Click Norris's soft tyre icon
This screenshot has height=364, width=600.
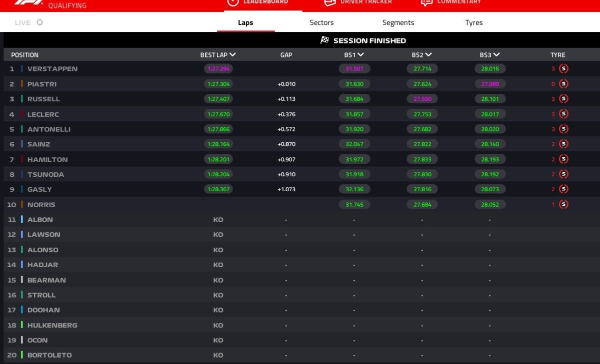pos(563,204)
